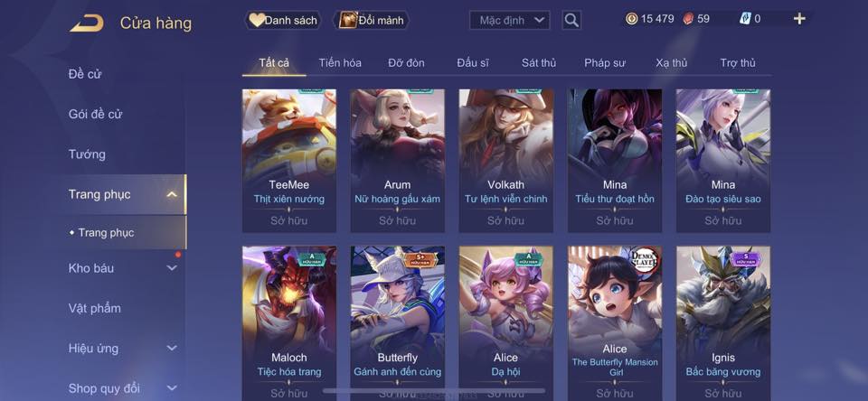Switch to the Sát thủ tab
The width and height of the screenshot is (868, 401).
(538, 63)
